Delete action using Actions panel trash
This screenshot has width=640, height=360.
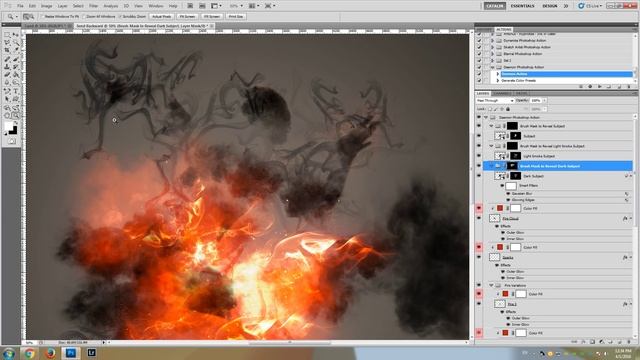(629, 87)
